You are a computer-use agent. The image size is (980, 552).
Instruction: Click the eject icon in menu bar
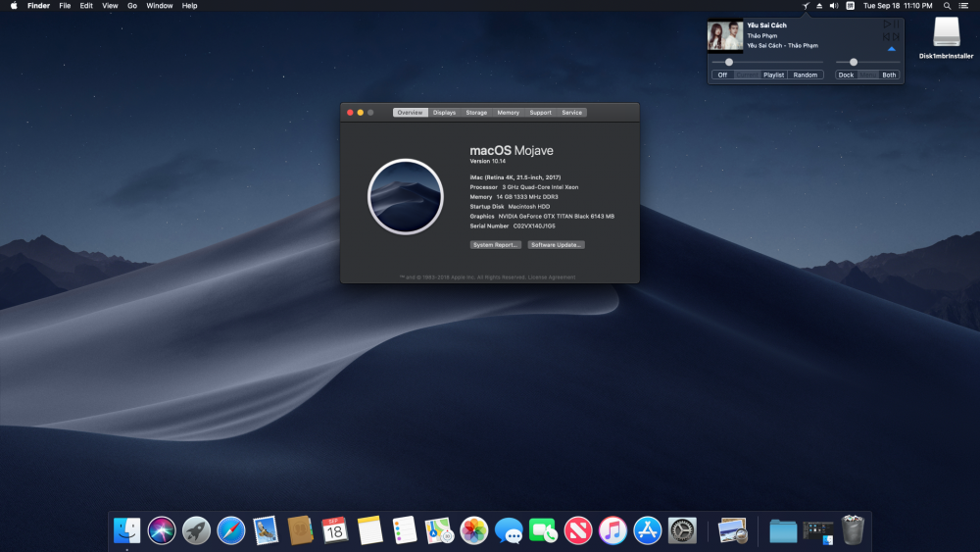[819, 6]
